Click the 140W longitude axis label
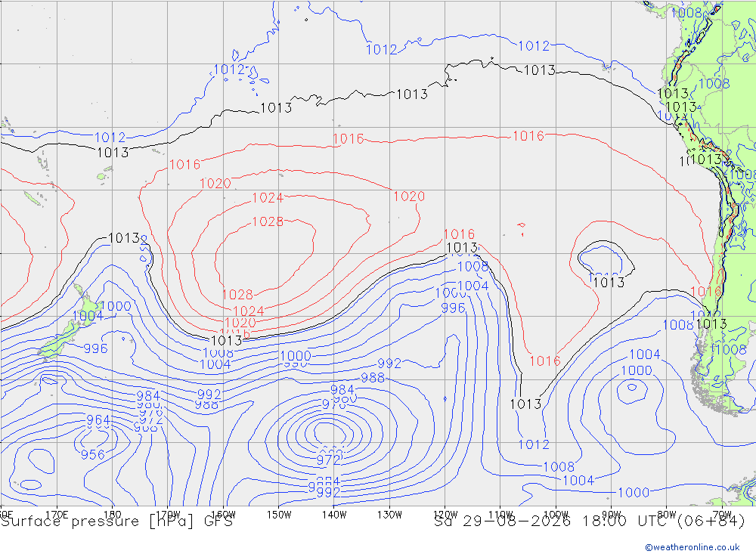 [x=334, y=515]
